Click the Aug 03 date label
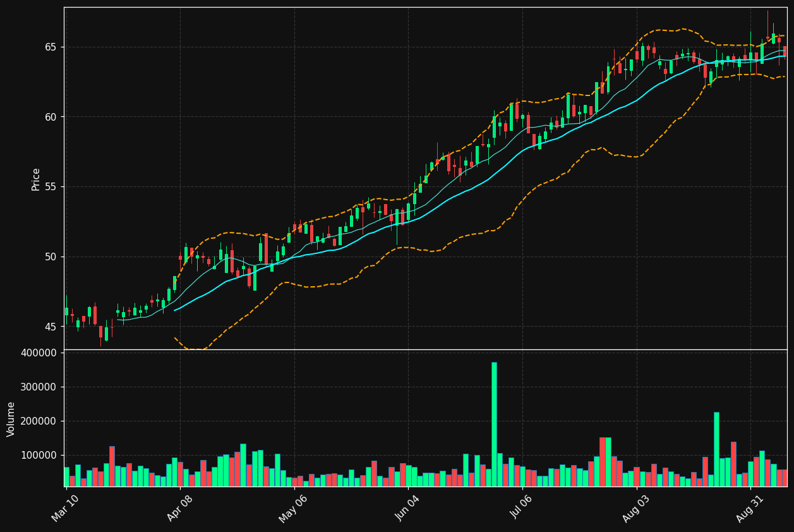Viewport: 794px width, 532px height. pos(636,509)
